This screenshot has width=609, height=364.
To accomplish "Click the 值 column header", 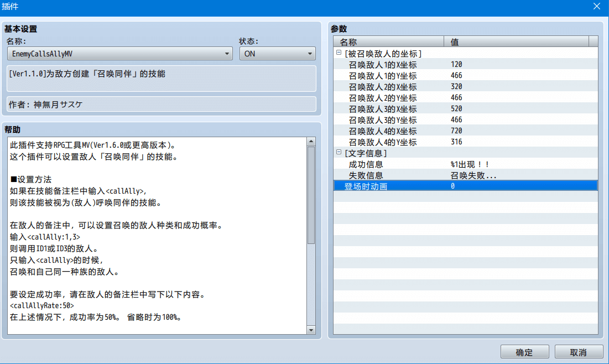I will (x=516, y=41).
